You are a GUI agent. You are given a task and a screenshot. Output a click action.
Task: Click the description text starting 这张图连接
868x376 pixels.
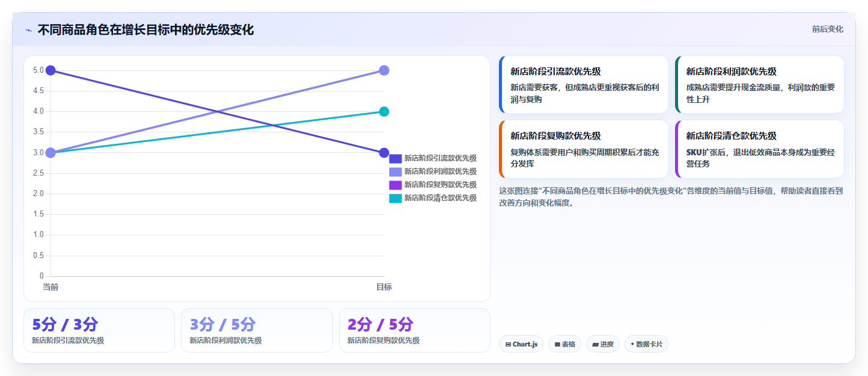click(671, 197)
